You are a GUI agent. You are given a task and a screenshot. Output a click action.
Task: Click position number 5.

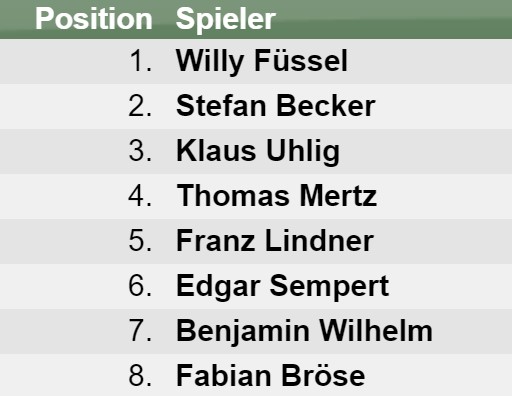point(140,241)
